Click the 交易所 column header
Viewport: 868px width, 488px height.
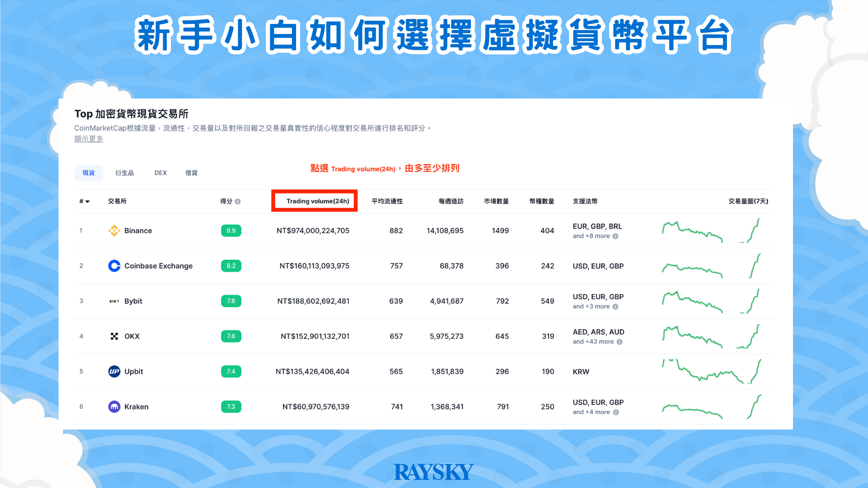[117, 201]
